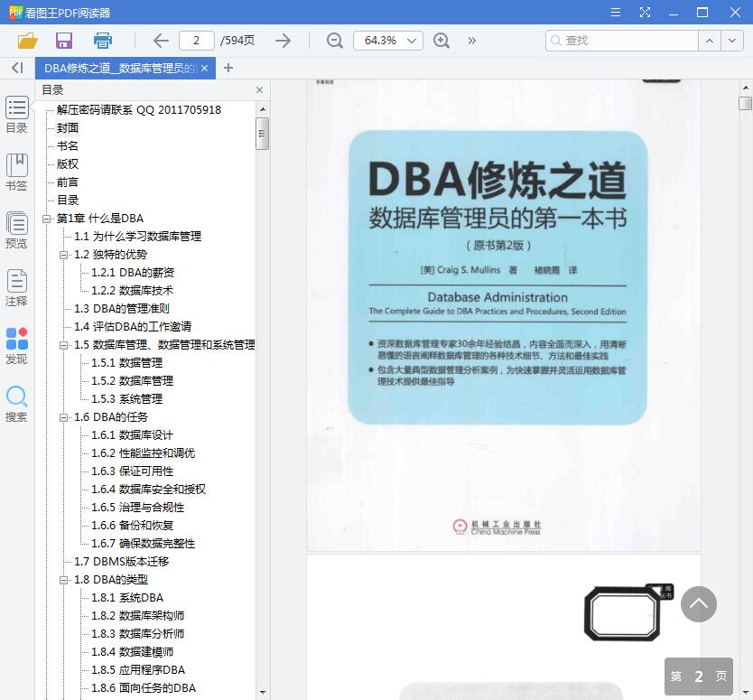The height and width of the screenshot is (700, 753).
Task: Go to the previous page arrow
Action: 161,41
